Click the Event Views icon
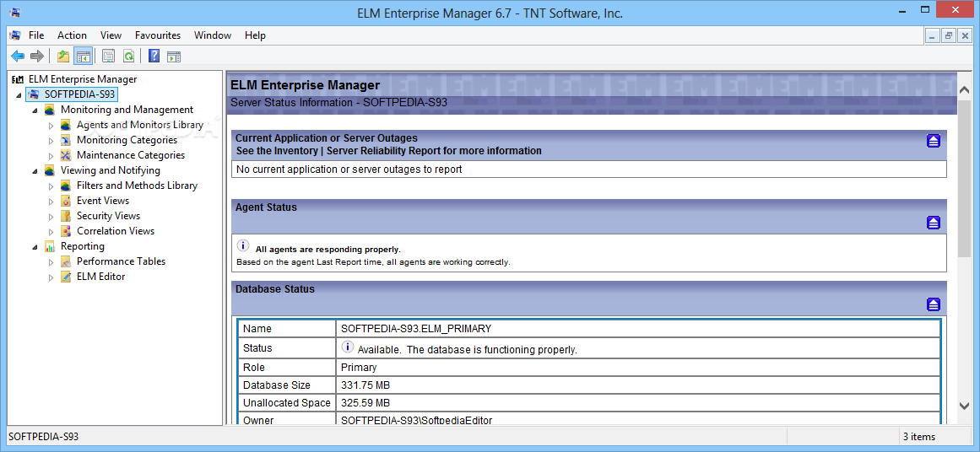 pyautogui.click(x=66, y=201)
